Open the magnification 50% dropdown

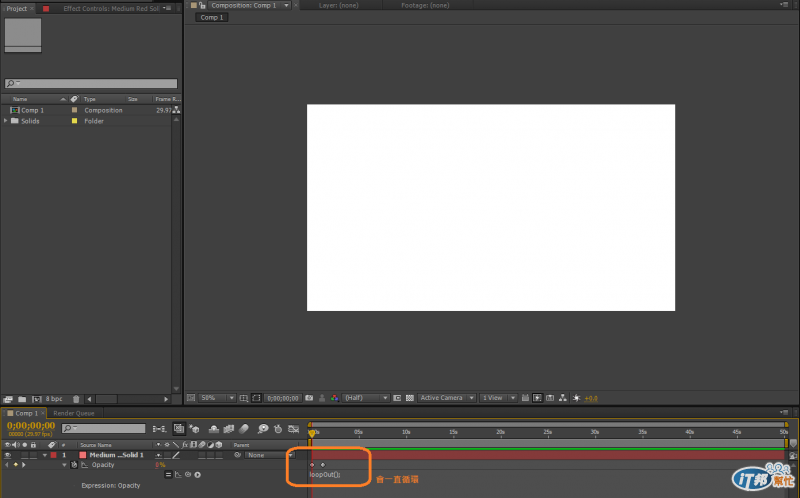click(x=217, y=398)
